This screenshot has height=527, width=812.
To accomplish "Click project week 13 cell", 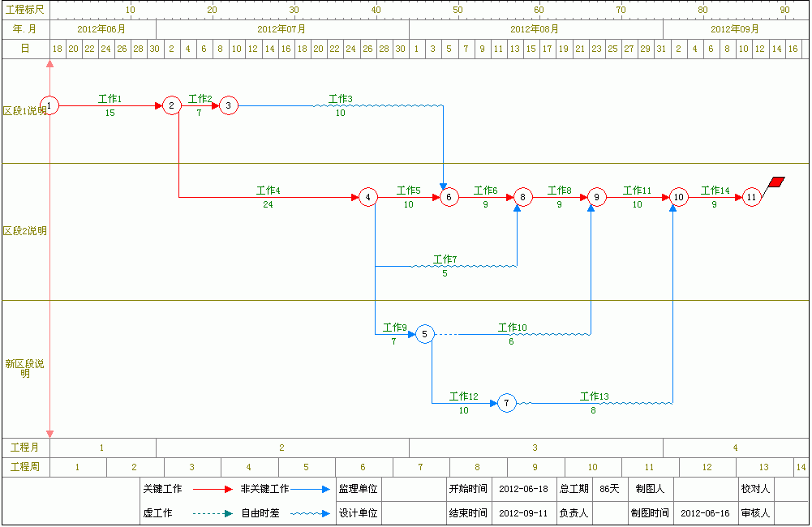I will [764, 467].
